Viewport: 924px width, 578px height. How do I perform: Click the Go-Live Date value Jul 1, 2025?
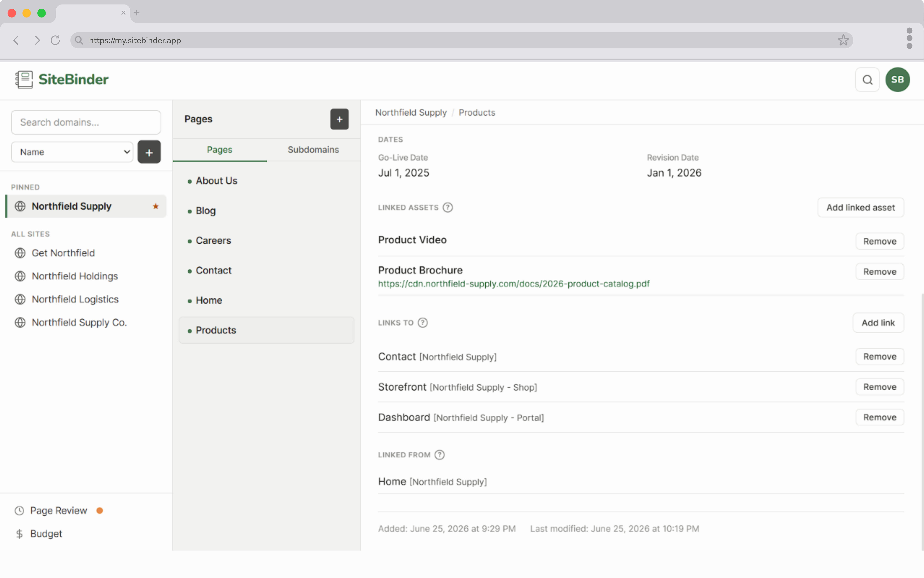tap(404, 173)
